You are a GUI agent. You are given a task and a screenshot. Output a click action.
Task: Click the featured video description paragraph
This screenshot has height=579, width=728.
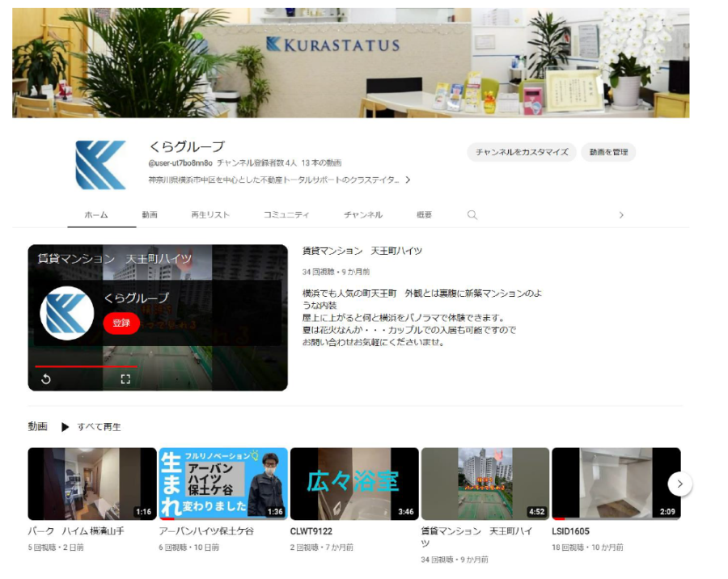coord(422,318)
